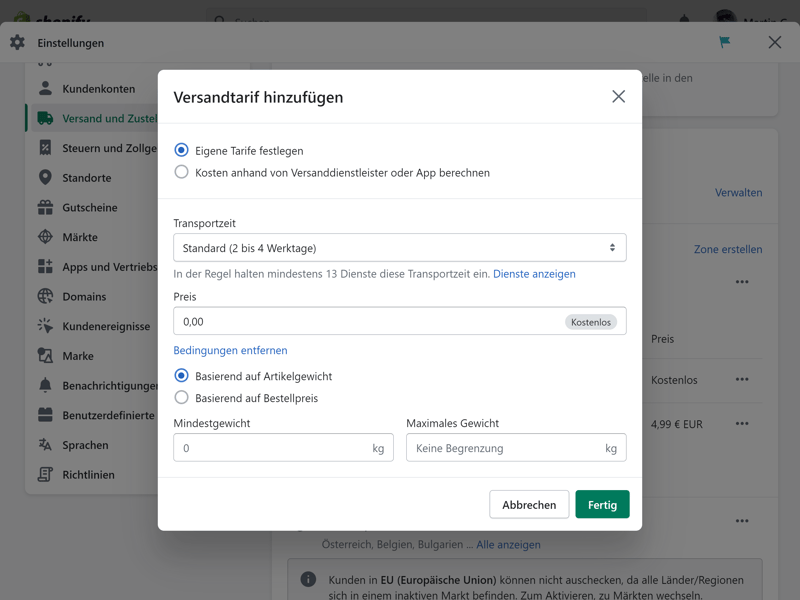Click the Sprachen translate icon
The width and height of the screenshot is (800, 600).
tap(45, 445)
